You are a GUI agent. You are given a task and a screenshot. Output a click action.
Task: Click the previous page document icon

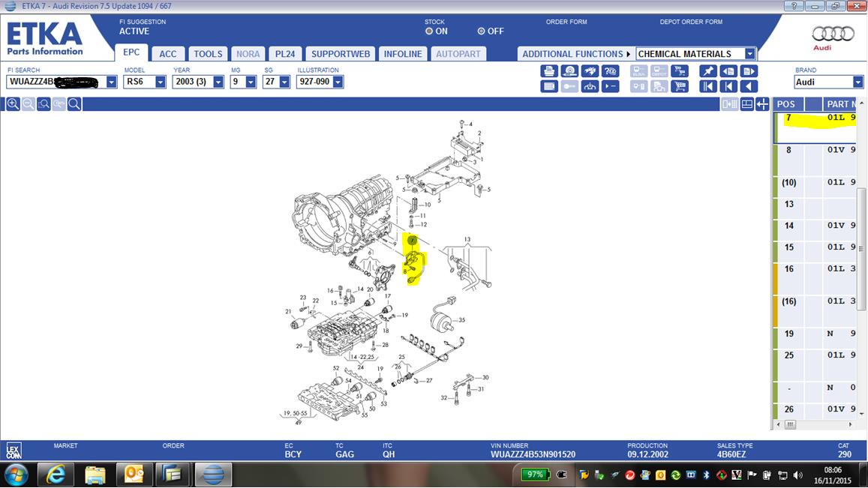point(728,71)
